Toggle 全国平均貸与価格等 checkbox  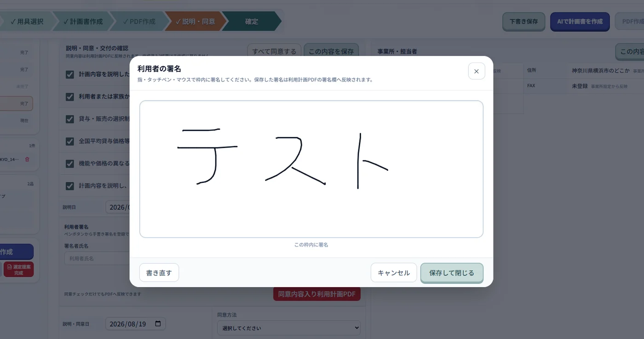(x=70, y=141)
